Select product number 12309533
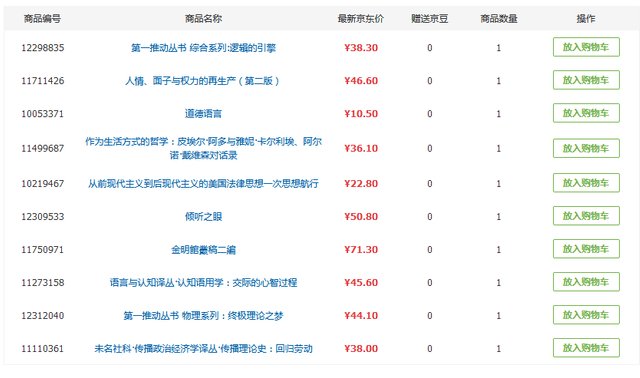Image resolution: width=640 pixels, height=378 pixels. (43, 216)
